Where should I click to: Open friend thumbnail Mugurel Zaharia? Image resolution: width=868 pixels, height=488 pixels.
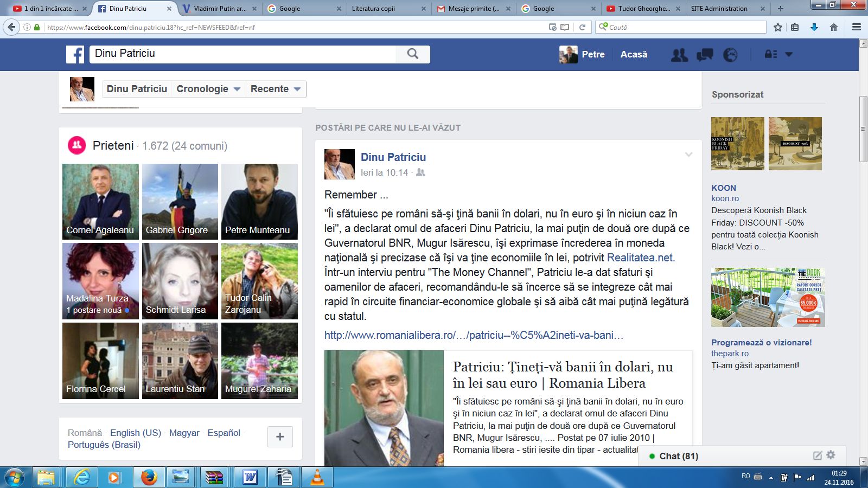pyautogui.click(x=259, y=361)
